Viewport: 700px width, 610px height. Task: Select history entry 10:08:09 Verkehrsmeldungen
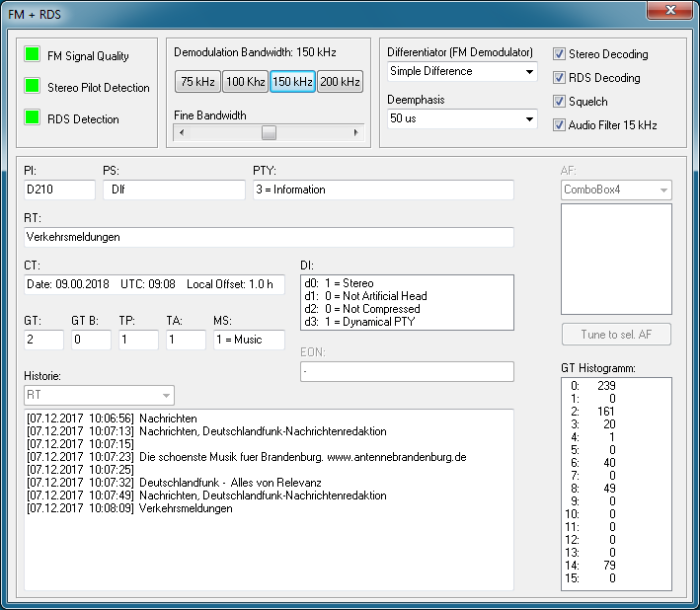269,508
